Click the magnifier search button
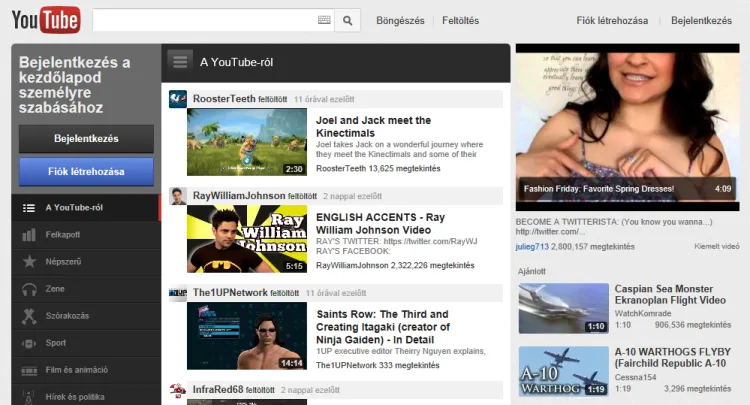This screenshot has width=750, height=405. click(x=348, y=20)
